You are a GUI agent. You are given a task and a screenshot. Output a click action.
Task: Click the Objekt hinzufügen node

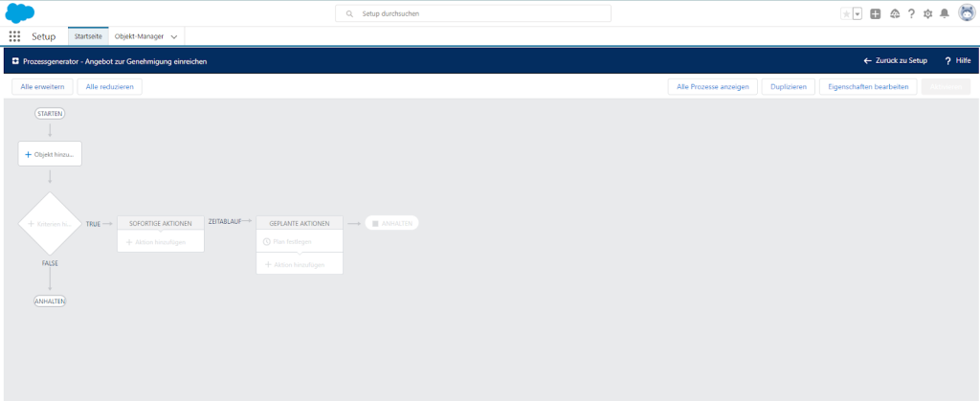click(50, 154)
